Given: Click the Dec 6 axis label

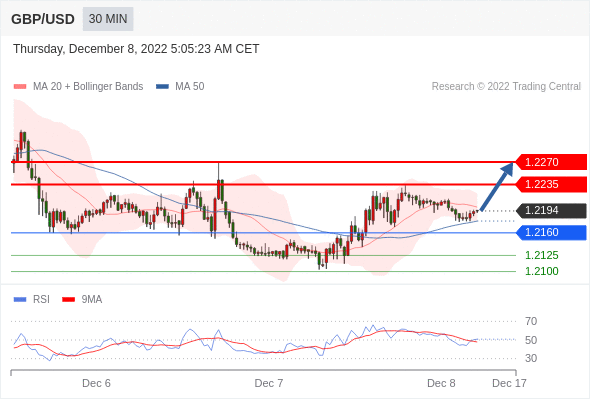Looking at the screenshot, I should (x=96, y=383).
